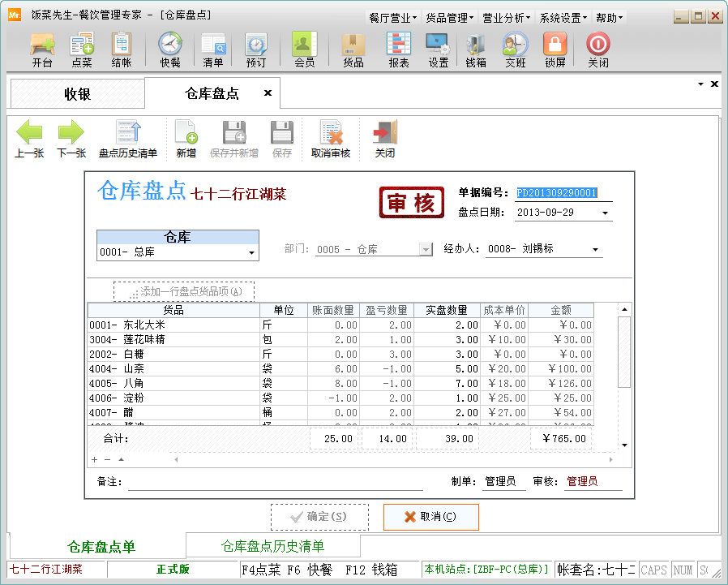728x585 pixels.
Task: Click 保存 to save the inventory sheet
Action: [281, 136]
